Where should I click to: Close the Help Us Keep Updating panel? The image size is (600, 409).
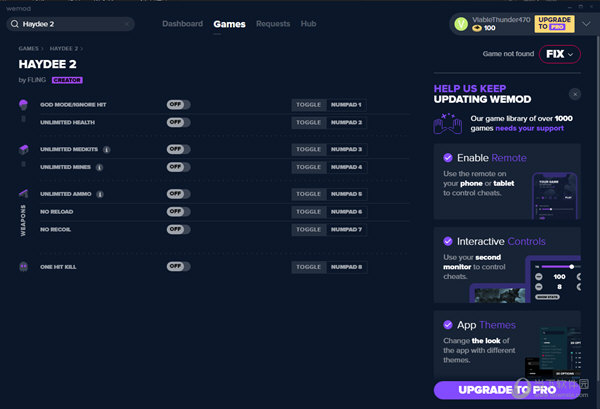575,94
